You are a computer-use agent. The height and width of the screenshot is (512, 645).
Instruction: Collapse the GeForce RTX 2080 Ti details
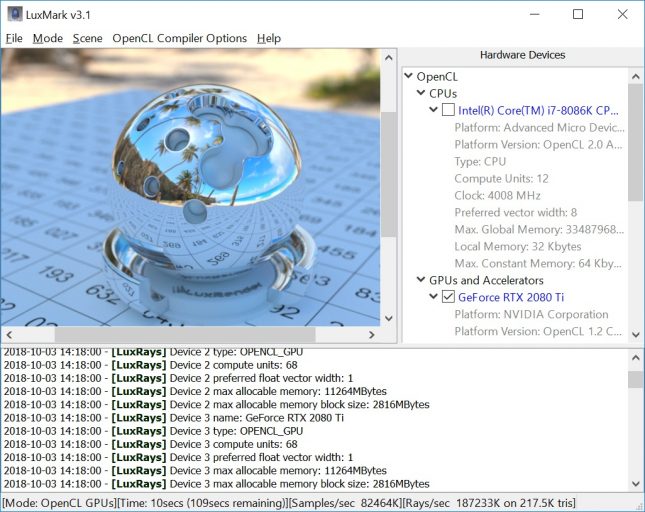click(x=433, y=296)
